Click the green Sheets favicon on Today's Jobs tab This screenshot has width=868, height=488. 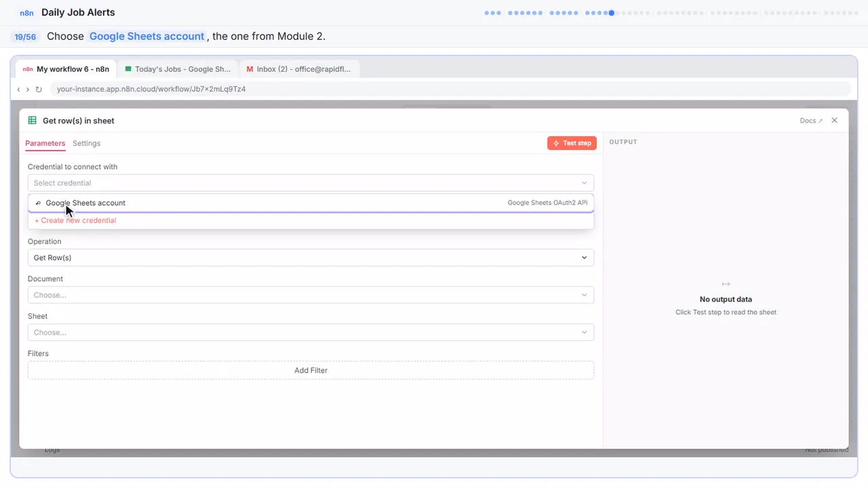127,69
